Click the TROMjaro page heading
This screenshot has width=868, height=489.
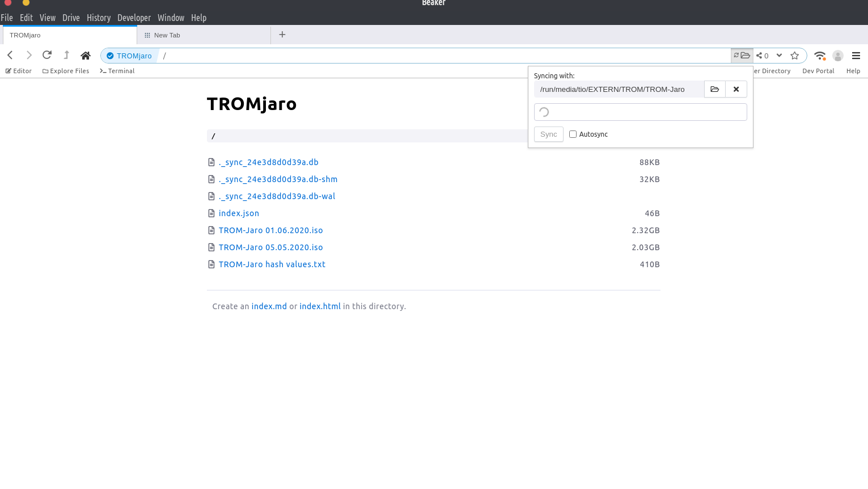point(252,104)
